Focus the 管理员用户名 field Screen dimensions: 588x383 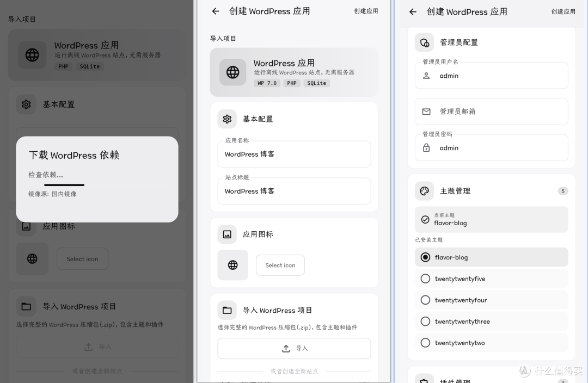point(491,76)
